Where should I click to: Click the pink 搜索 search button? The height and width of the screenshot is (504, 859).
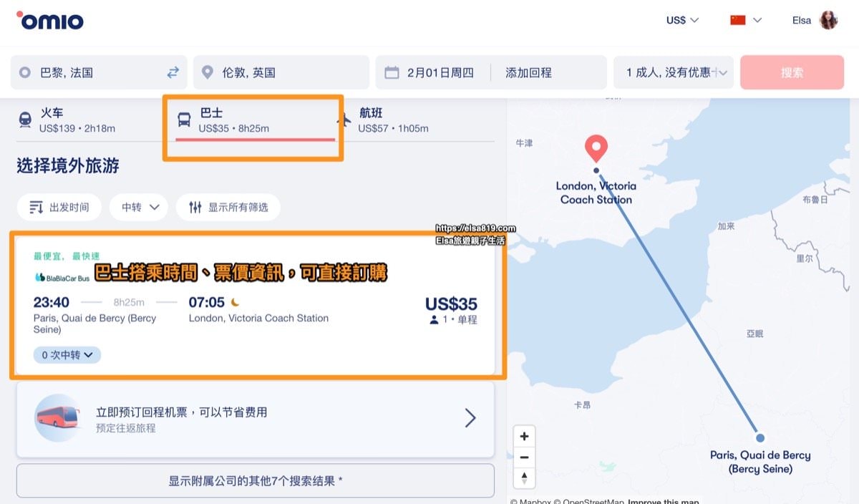tap(792, 72)
